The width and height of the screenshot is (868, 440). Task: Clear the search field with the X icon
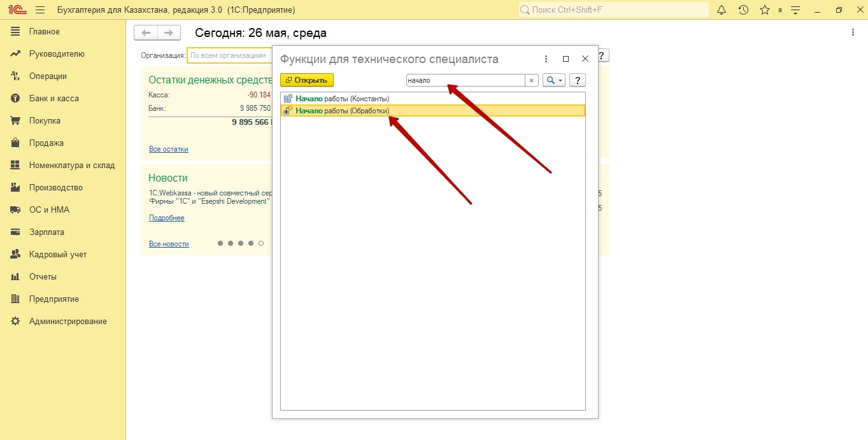531,80
